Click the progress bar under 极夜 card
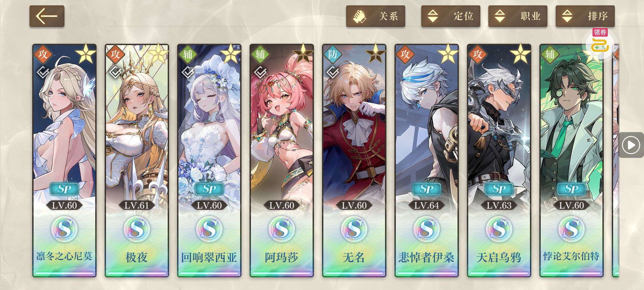 tap(137, 273)
